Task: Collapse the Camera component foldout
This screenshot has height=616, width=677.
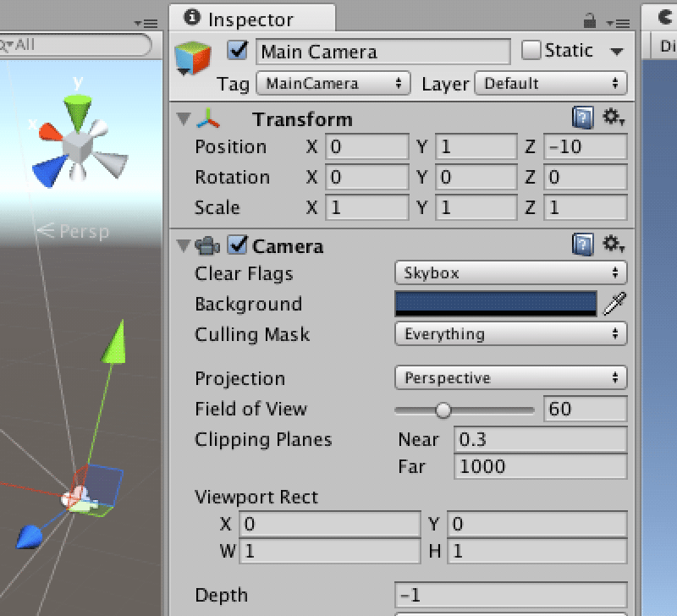Action: [x=184, y=245]
